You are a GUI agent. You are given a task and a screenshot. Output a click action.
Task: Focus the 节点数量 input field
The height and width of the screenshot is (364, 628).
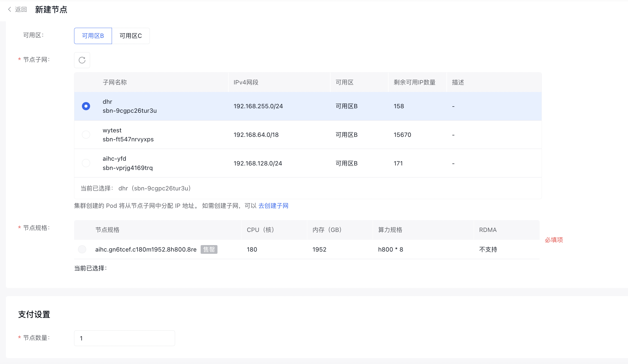[125, 338]
